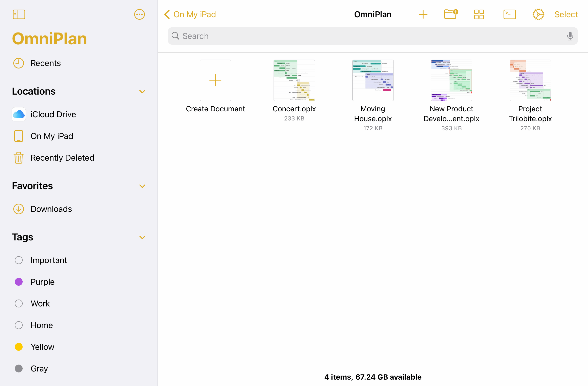Open Concert.oplx document thumbnail

pos(294,80)
